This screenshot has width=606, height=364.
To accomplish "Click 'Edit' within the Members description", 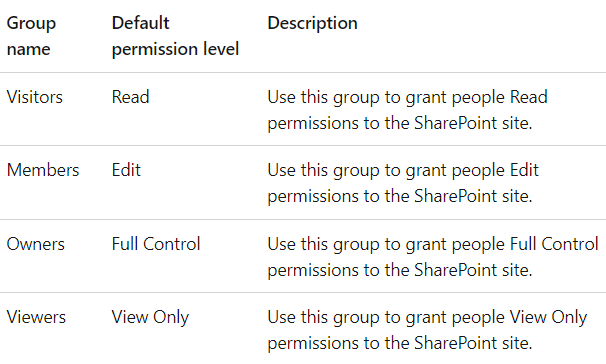I will [x=524, y=170].
